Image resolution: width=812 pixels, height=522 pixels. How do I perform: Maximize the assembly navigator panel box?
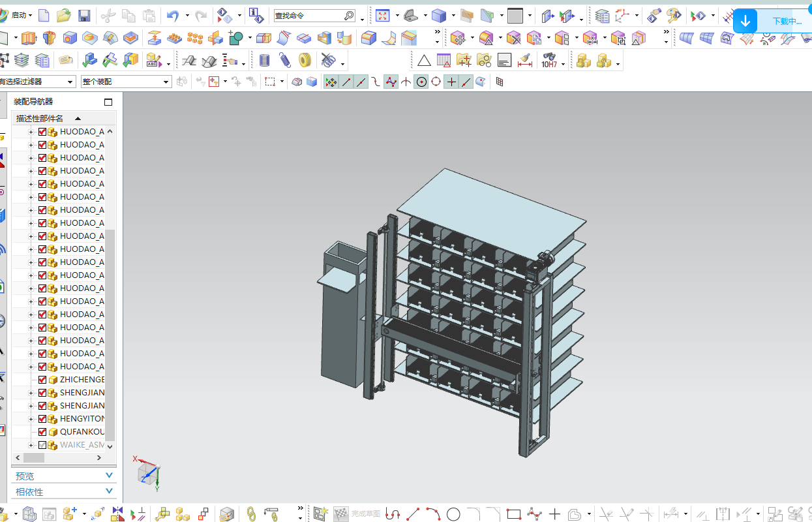pos(108,102)
